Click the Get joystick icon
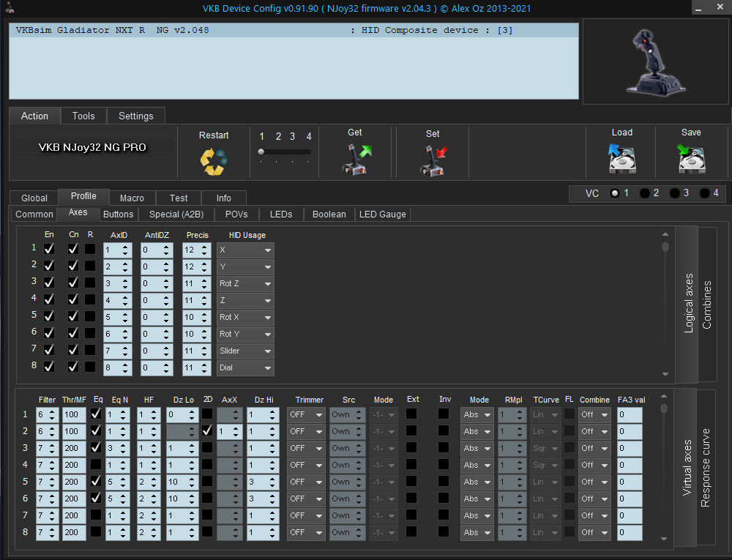The image size is (732, 560). coord(356,159)
